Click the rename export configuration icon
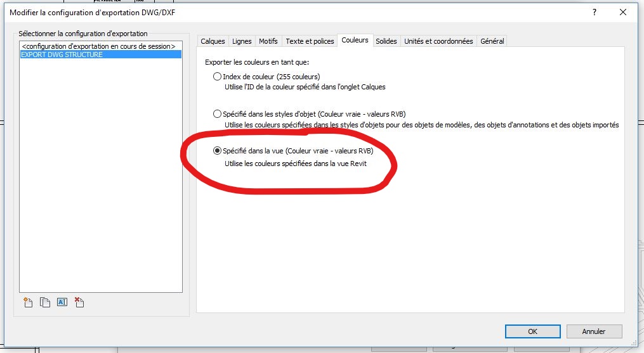The width and height of the screenshot is (644, 353). [62, 302]
